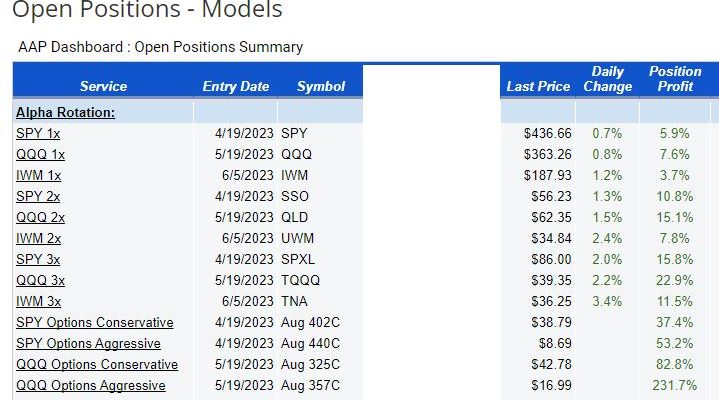This screenshot has width=719, height=400.
Task: Click the Service column header
Action: click(103, 86)
